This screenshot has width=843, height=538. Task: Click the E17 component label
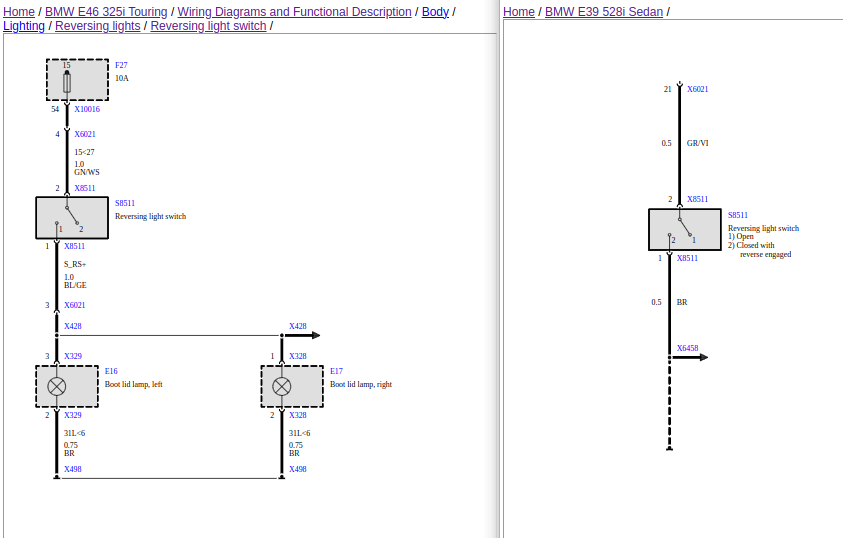[x=336, y=371]
